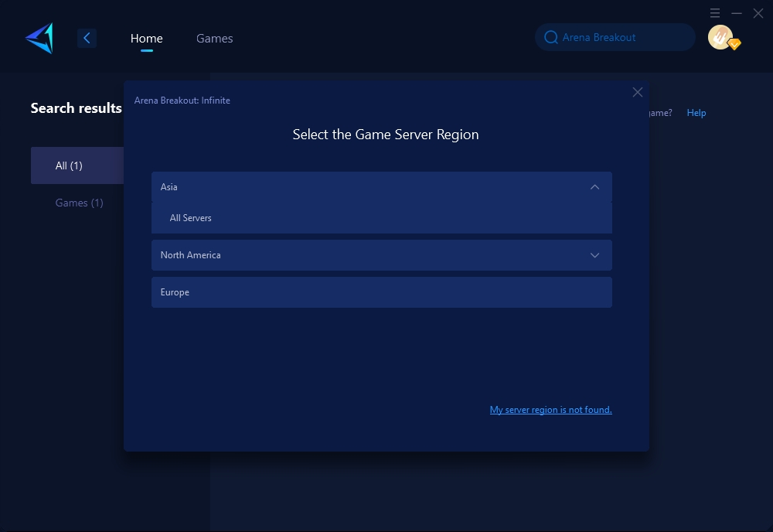
Task: Click the Arena Breakout: Infinite dialog title
Action: [182, 100]
